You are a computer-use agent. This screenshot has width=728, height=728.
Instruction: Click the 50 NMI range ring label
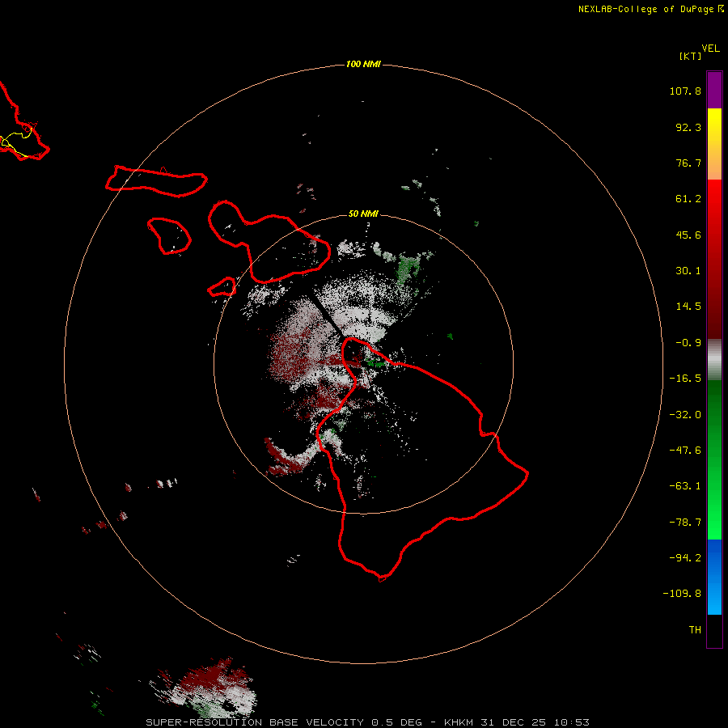coord(363,214)
